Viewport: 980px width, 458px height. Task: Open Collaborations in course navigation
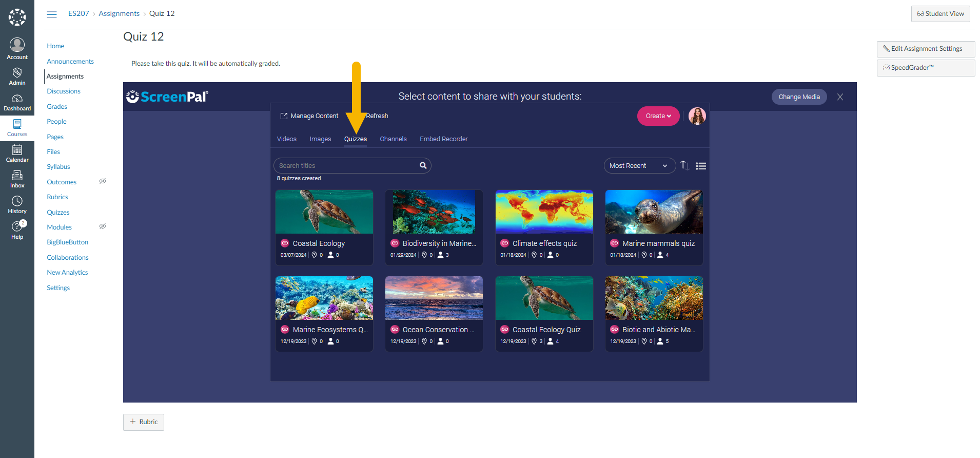pos(68,258)
